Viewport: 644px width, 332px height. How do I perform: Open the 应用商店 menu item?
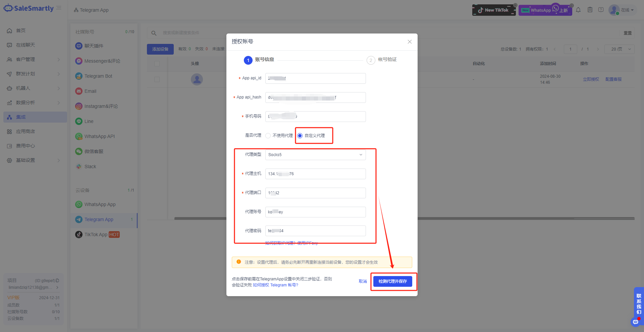(25, 131)
